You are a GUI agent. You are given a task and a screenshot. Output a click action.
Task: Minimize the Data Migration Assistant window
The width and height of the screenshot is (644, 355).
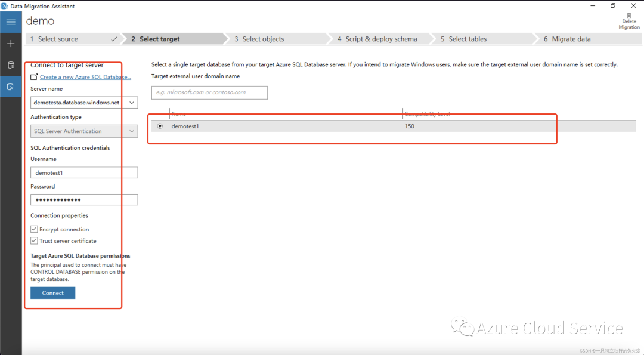[593, 6]
